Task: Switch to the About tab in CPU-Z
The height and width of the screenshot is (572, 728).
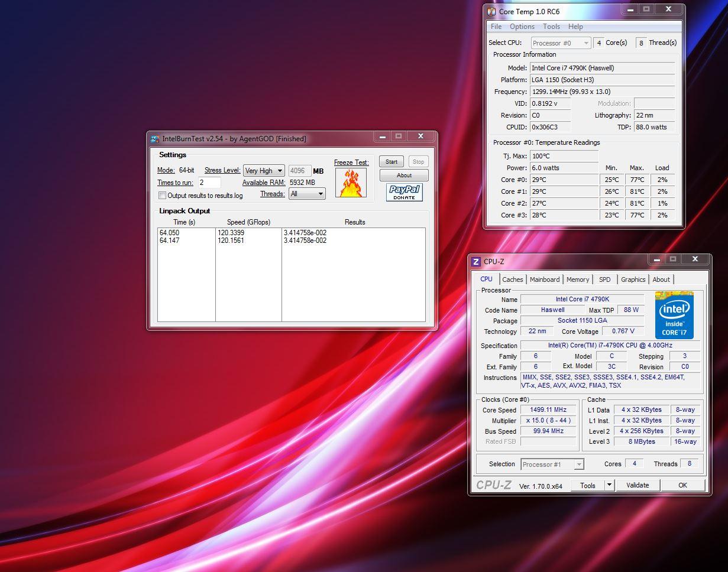Action: tap(661, 279)
